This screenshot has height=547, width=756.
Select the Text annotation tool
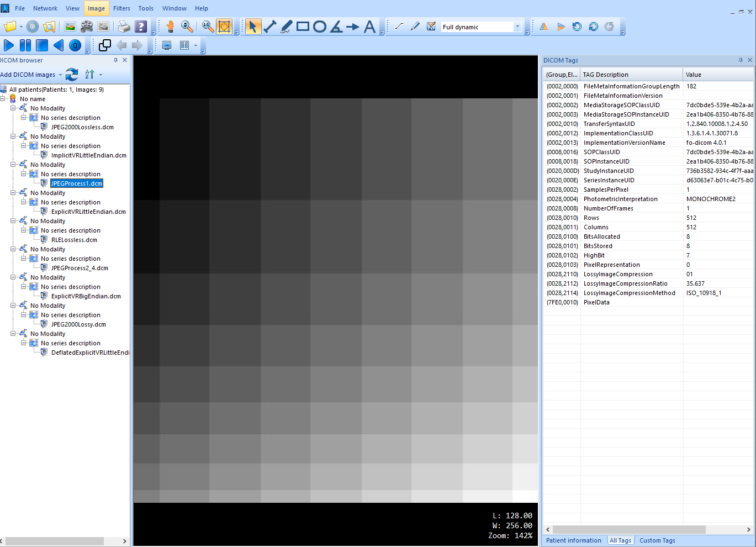(x=370, y=26)
